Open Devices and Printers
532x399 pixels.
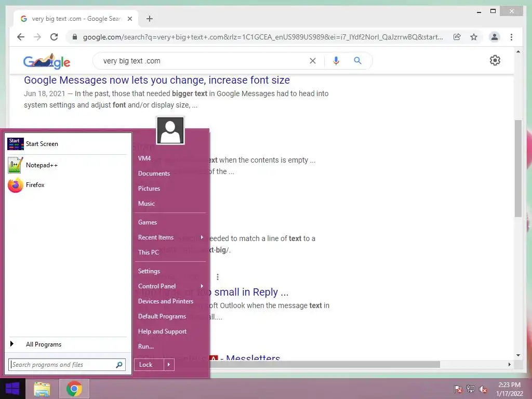click(x=170, y=301)
